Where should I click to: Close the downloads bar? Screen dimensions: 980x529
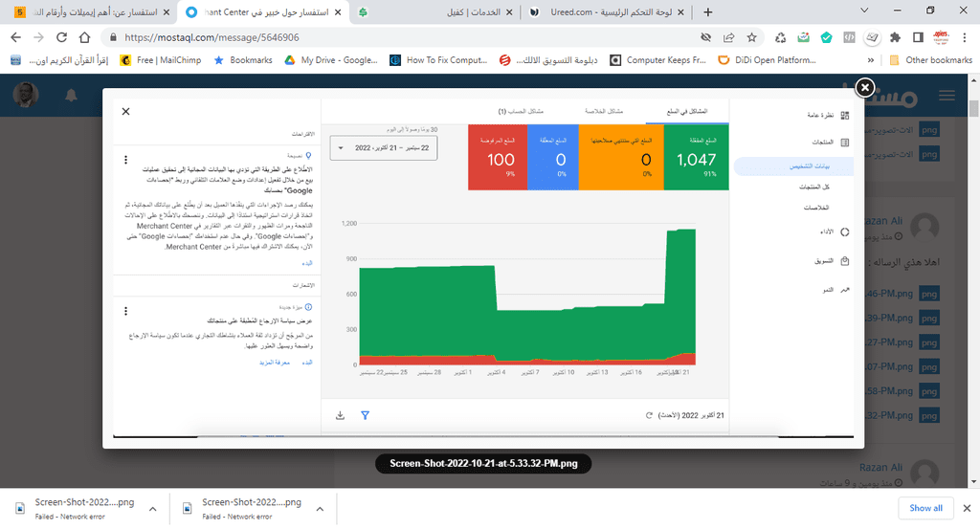pos(967,508)
